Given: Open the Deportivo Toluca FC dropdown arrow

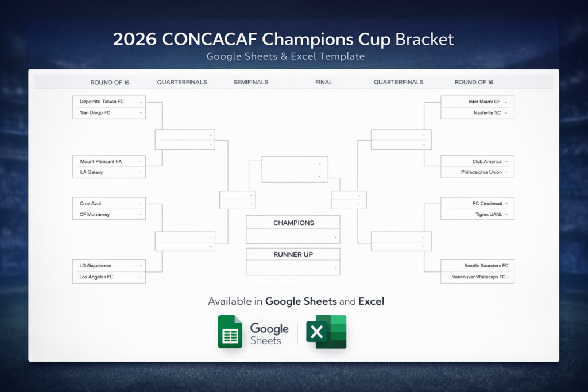Looking at the screenshot, I should point(141,102).
